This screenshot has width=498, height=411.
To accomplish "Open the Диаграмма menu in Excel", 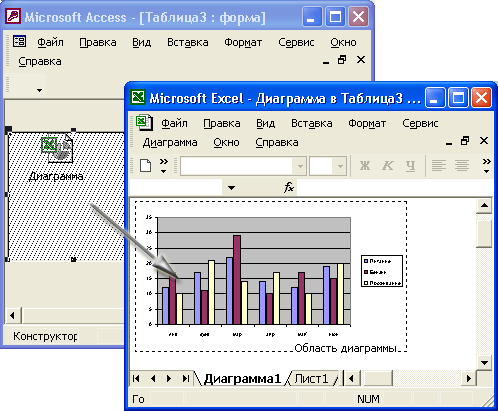I will point(170,143).
